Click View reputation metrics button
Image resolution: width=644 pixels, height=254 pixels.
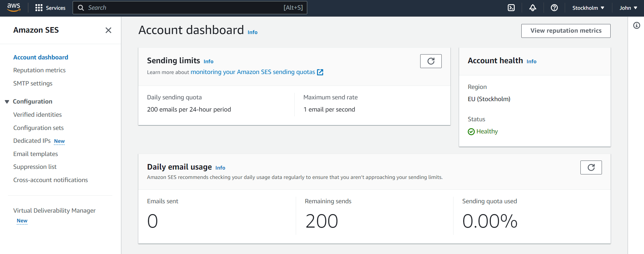565,31
